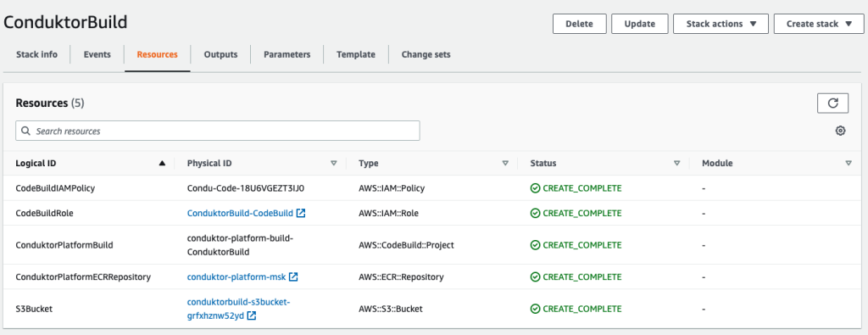Select S3Bucket logical ID cell
This screenshot has width=868, height=335.
click(x=34, y=309)
